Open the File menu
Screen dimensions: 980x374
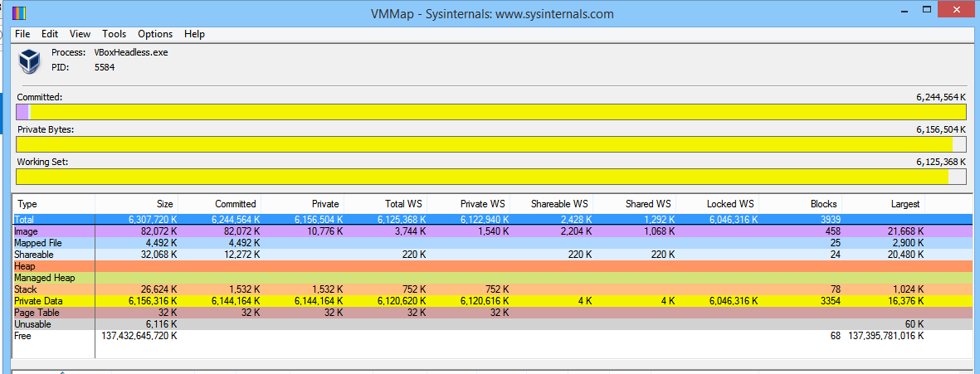pos(22,34)
